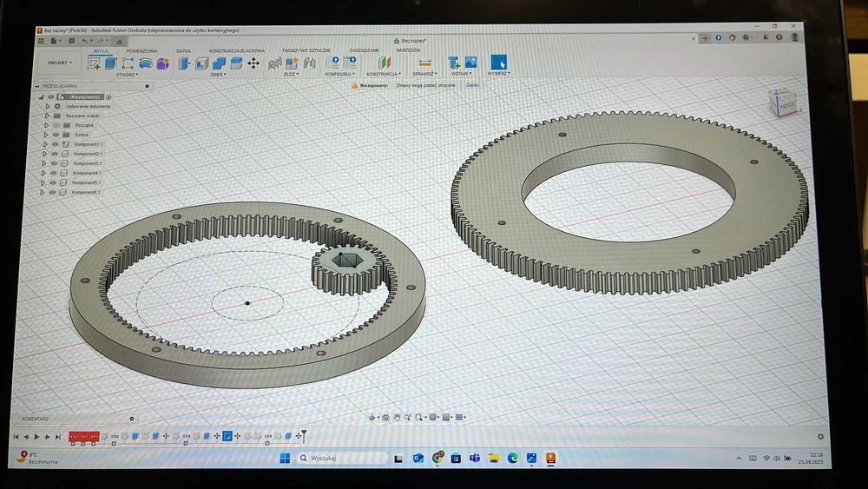The height and width of the screenshot is (489, 868).
Task: Expand the Komponent6:1 tree node
Action: tap(43, 193)
